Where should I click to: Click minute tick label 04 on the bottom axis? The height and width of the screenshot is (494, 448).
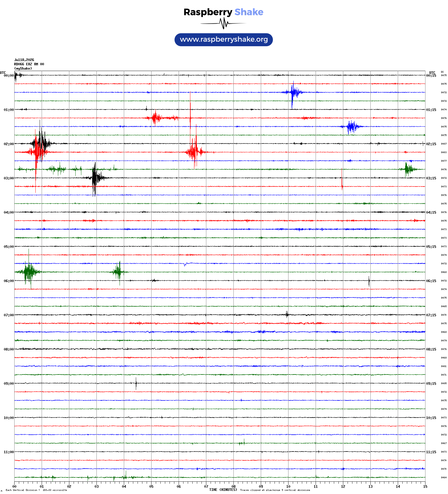tap(124, 487)
